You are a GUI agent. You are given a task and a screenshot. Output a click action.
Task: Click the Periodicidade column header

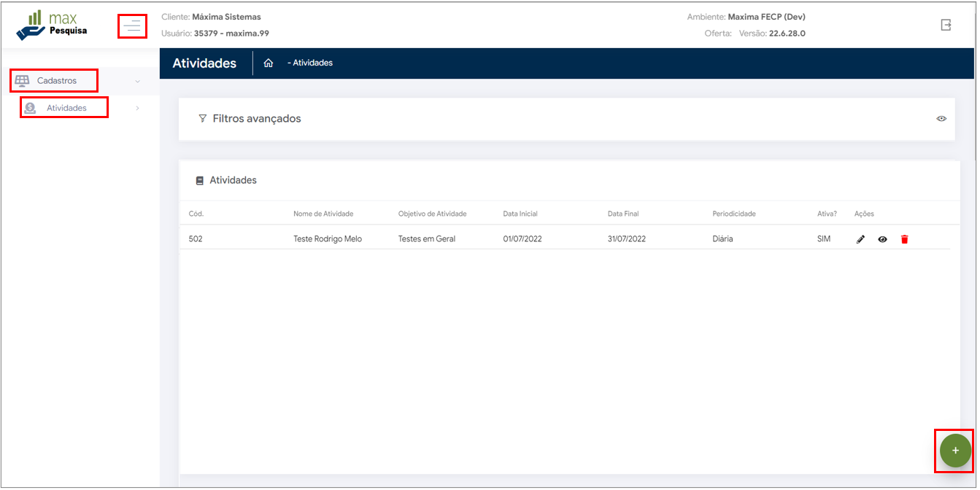(733, 214)
